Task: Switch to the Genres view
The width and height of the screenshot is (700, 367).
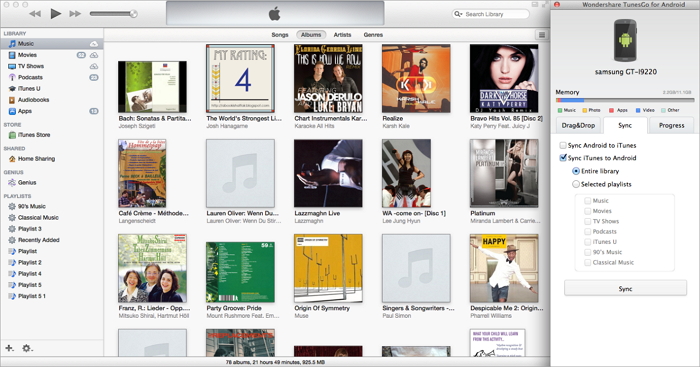Action: pos(373,35)
